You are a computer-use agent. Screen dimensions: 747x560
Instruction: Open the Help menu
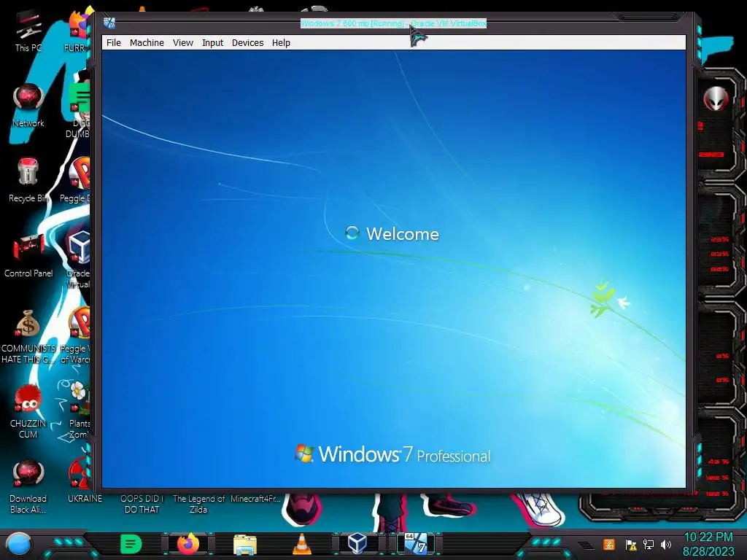[281, 43]
